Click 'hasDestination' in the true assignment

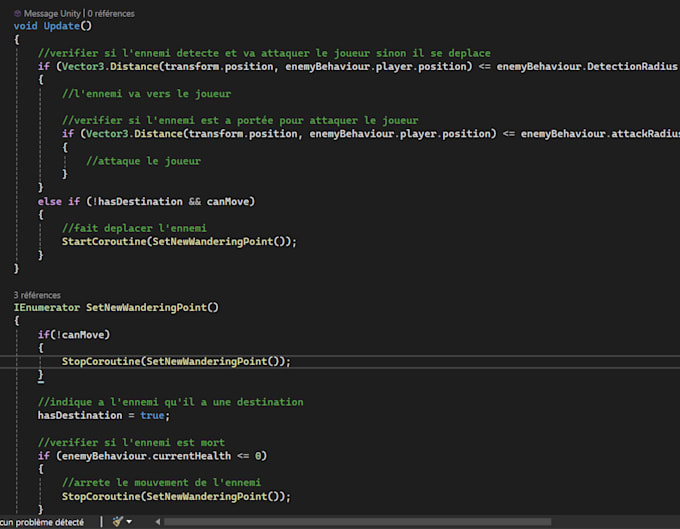tap(80, 415)
